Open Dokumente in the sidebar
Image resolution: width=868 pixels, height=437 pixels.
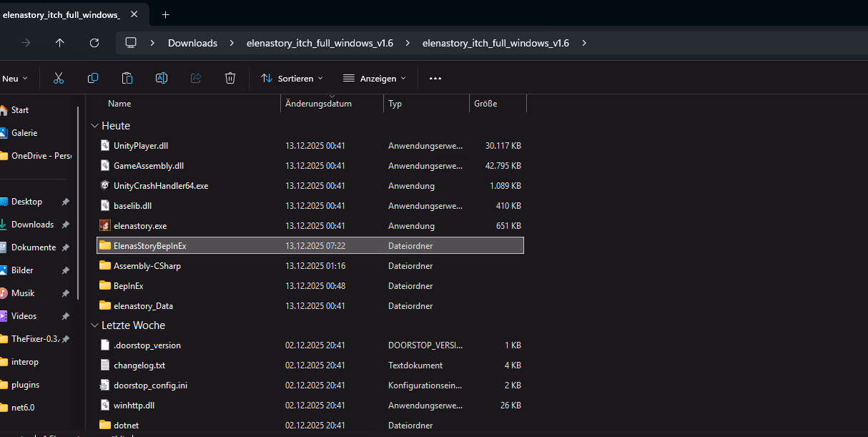[33, 247]
